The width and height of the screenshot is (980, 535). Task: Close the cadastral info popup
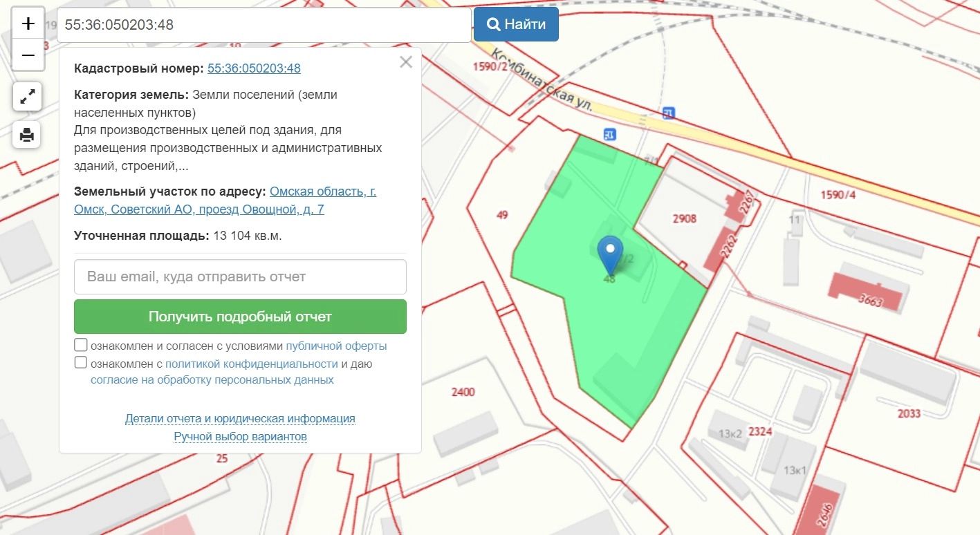pos(406,62)
